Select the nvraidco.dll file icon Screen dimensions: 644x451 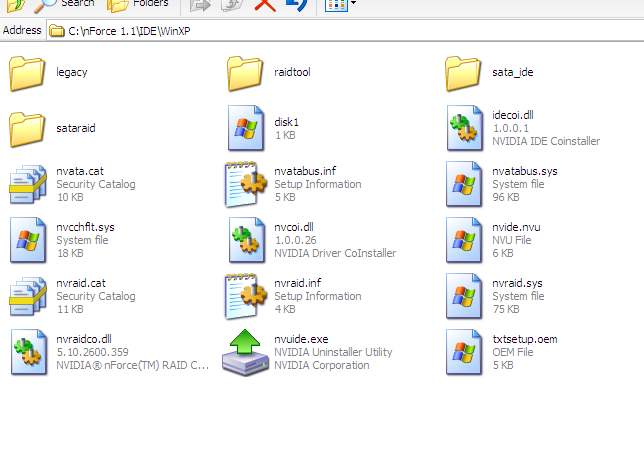coord(28,352)
